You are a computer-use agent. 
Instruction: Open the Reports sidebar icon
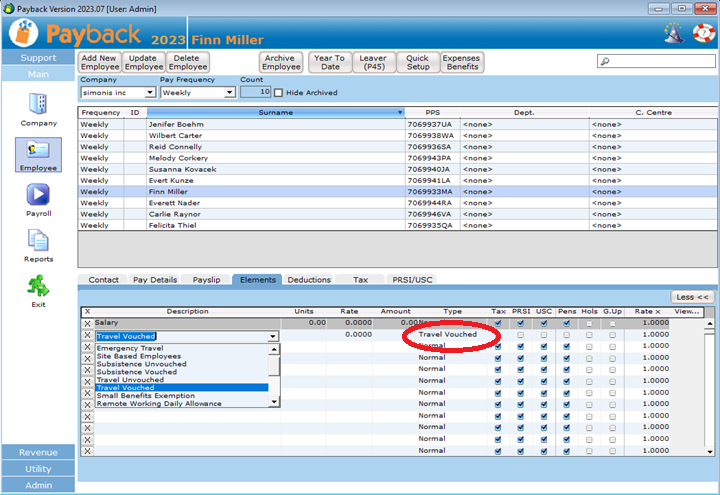[38, 241]
